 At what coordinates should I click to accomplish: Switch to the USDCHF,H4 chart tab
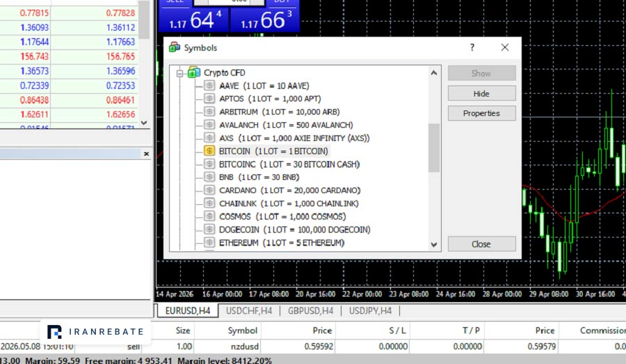(249, 311)
